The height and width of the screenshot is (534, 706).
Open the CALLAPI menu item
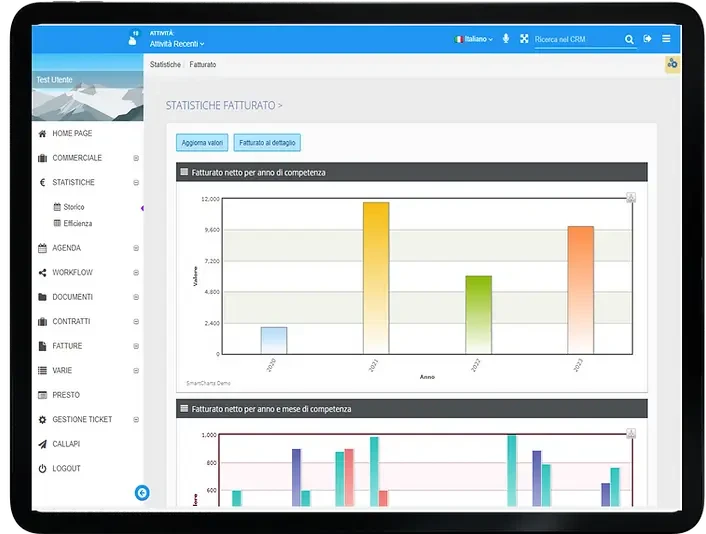pos(66,444)
